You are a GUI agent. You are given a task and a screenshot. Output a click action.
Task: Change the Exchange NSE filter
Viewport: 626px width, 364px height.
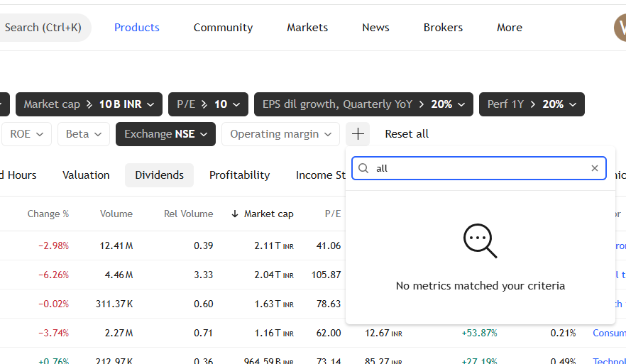click(165, 134)
